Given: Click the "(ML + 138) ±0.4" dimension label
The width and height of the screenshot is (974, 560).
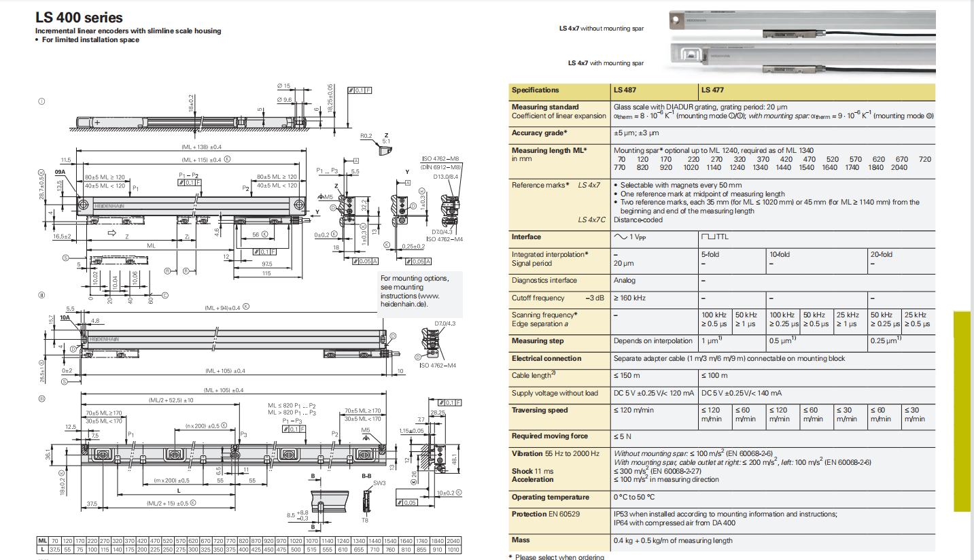Looking at the screenshot, I should (201, 147).
